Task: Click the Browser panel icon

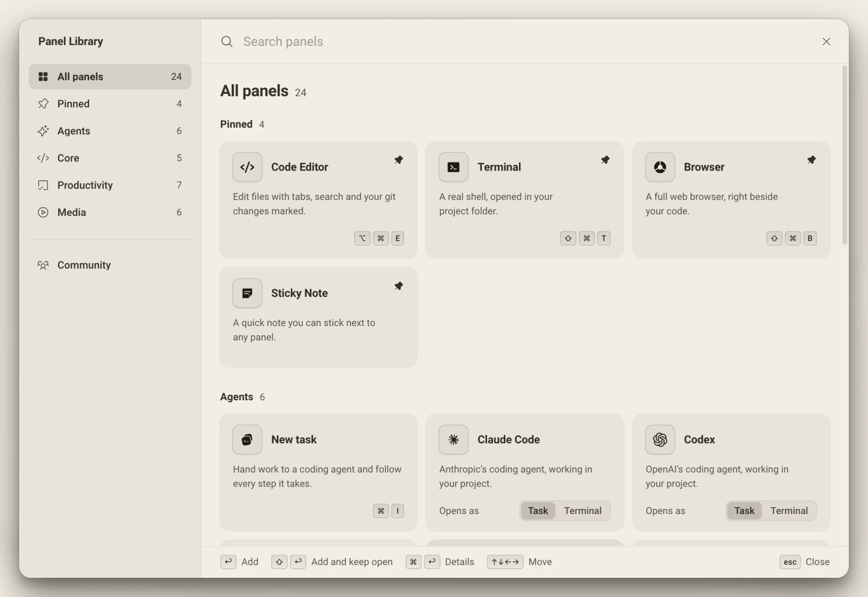Action: click(x=660, y=167)
